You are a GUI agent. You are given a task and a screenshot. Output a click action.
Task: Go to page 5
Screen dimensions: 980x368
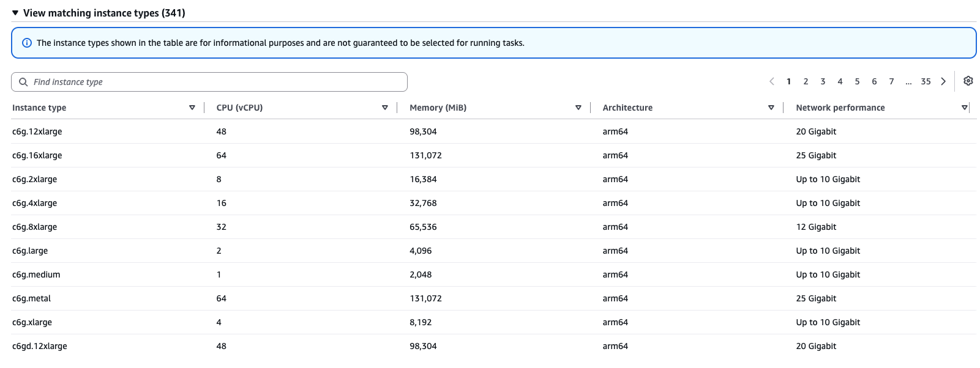(857, 81)
